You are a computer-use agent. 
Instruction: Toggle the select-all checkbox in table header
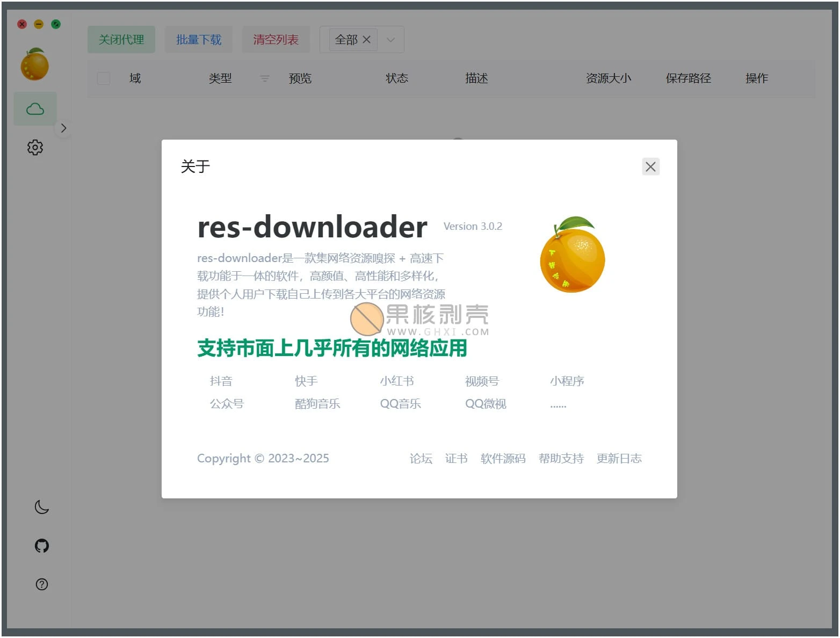click(103, 78)
